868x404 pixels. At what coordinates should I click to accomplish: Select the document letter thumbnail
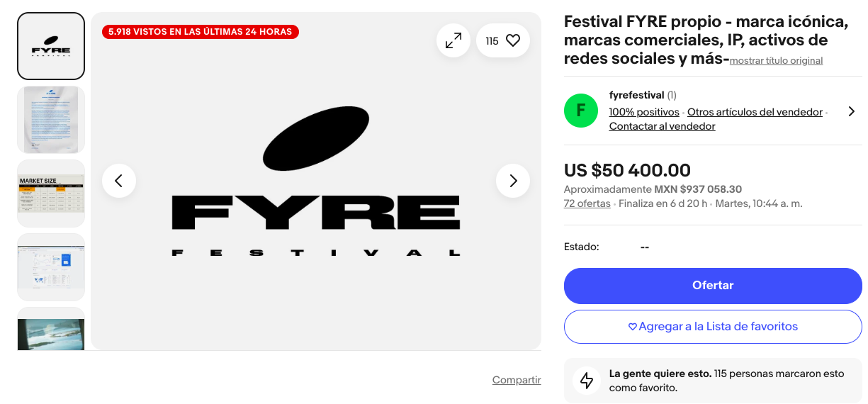51,120
